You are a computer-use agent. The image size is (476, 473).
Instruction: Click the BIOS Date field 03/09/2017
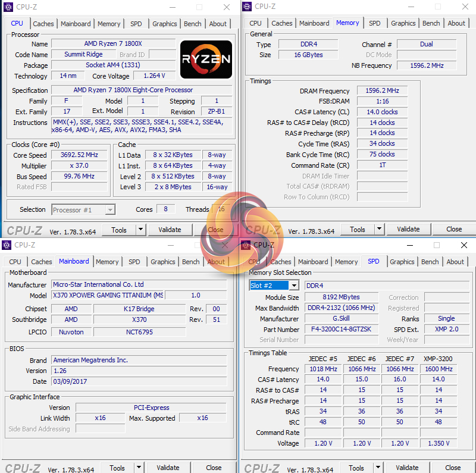pyautogui.click(x=139, y=381)
